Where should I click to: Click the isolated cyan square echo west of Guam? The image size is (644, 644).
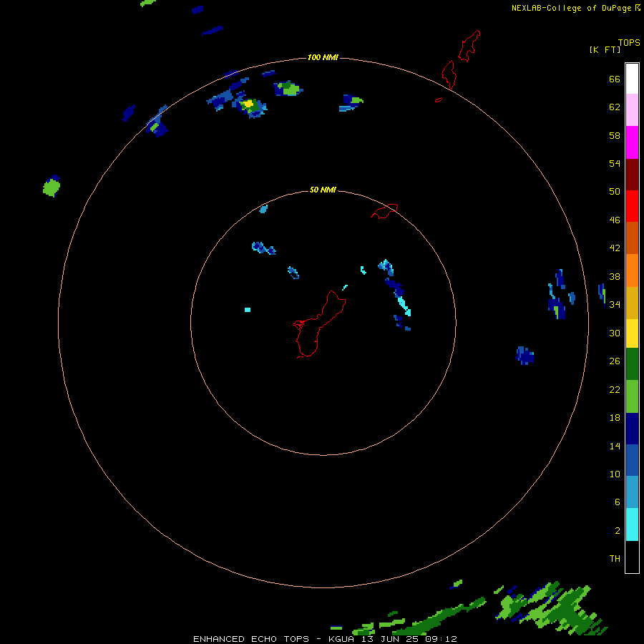[248, 310]
